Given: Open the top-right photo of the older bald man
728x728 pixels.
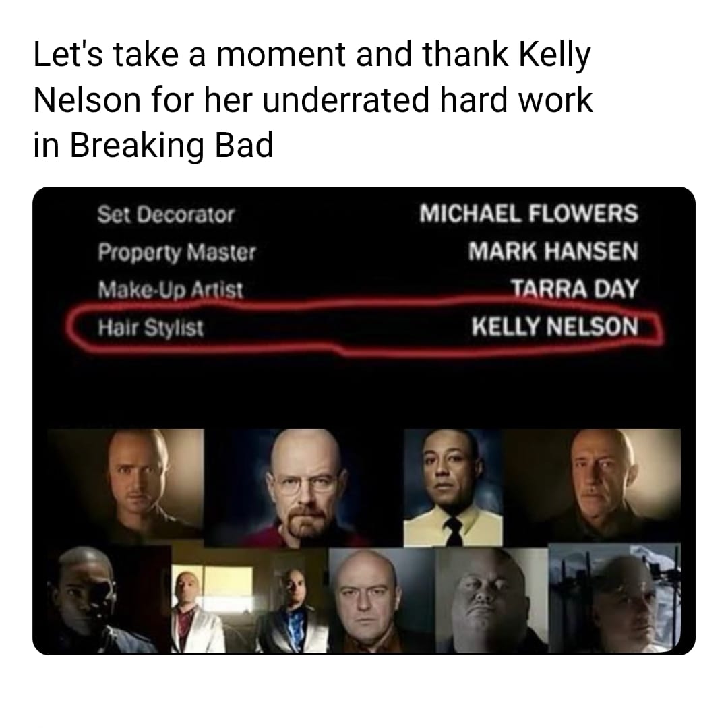Looking at the screenshot, I should point(592,485).
